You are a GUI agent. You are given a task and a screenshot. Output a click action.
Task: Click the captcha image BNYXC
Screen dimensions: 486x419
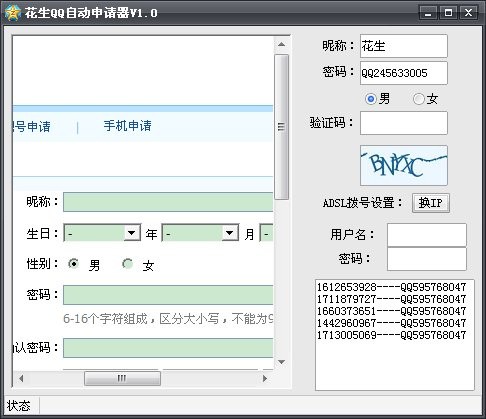point(404,165)
